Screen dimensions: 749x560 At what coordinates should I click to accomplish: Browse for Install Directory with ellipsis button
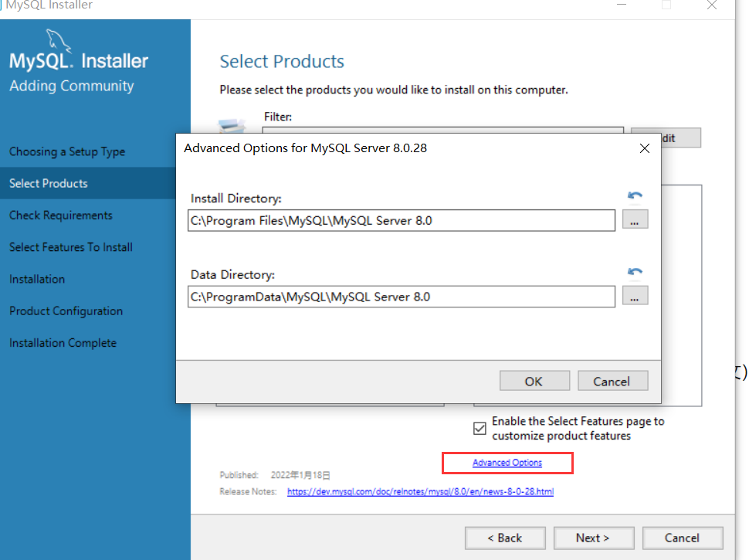pos(635,220)
